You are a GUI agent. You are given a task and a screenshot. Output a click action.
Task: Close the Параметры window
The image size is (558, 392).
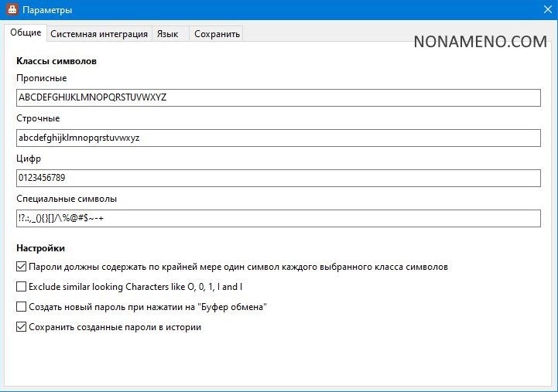pos(547,10)
